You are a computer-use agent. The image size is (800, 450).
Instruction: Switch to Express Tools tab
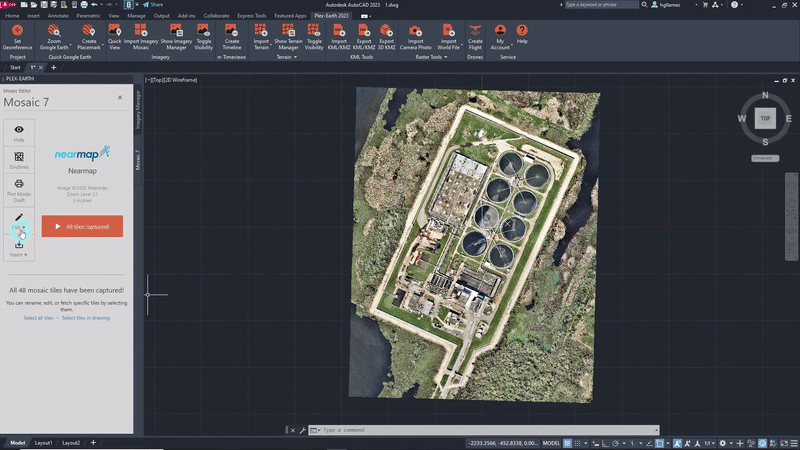252,16
